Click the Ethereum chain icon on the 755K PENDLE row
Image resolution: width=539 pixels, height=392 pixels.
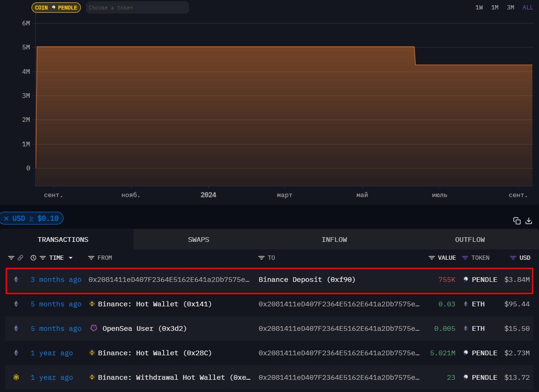tap(16, 279)
